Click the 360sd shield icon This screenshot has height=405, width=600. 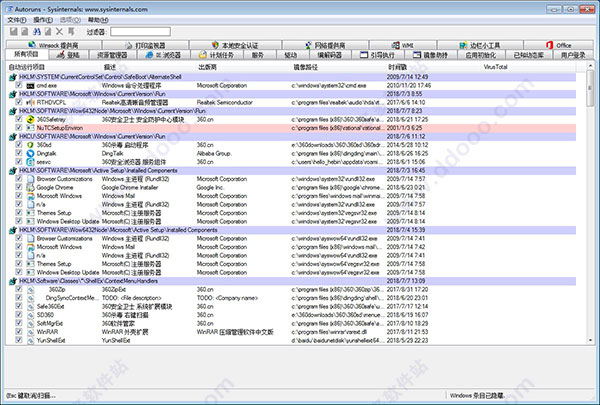point(30,145)
